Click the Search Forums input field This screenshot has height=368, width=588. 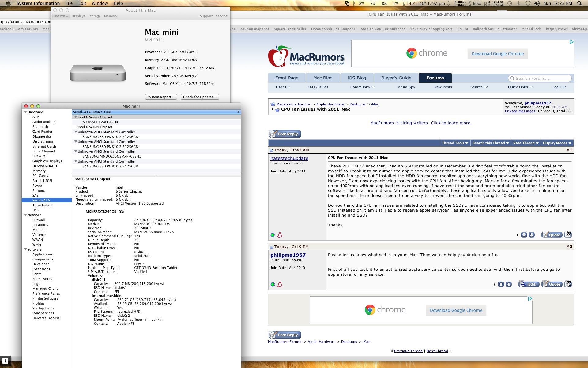(x=540, y=78)
